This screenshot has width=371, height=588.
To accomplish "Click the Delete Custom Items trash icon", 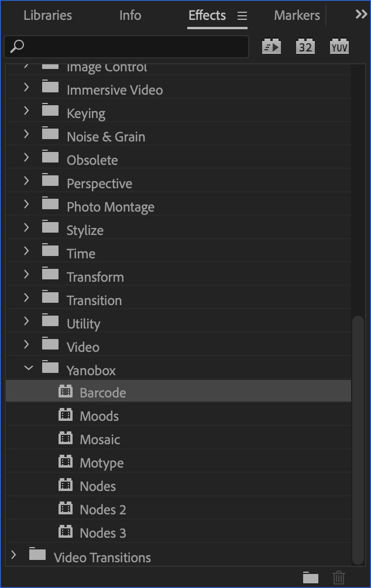I will [339, 577].
